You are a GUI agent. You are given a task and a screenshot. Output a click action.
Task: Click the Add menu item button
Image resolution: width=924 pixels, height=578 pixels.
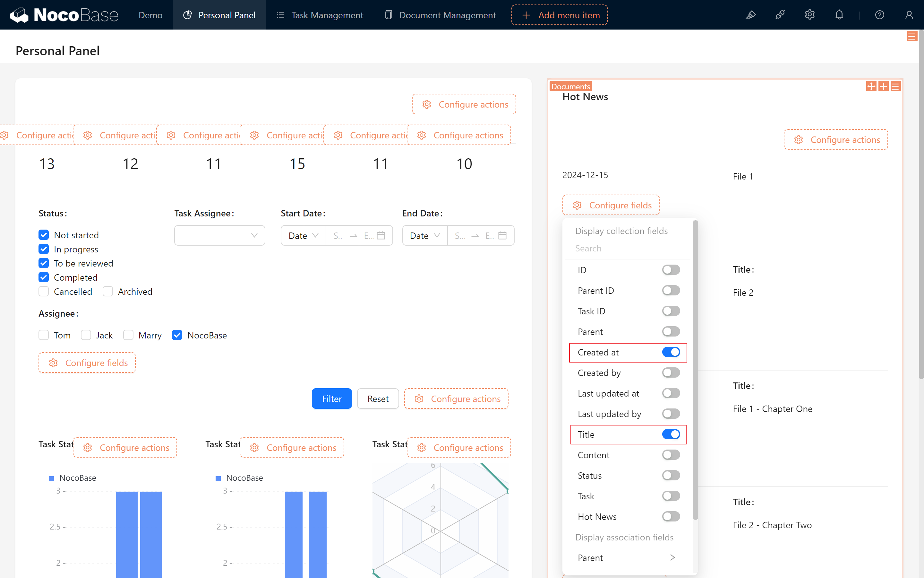pos(559,15)
